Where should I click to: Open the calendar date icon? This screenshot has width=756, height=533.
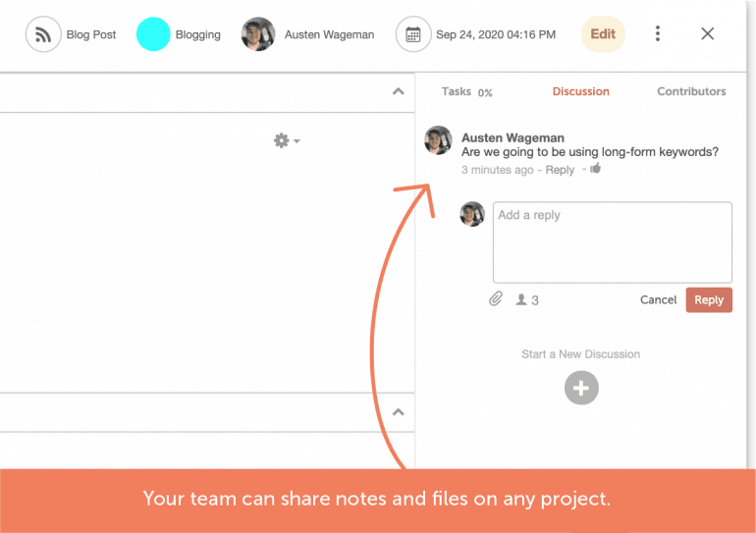(x=413, y=34)
